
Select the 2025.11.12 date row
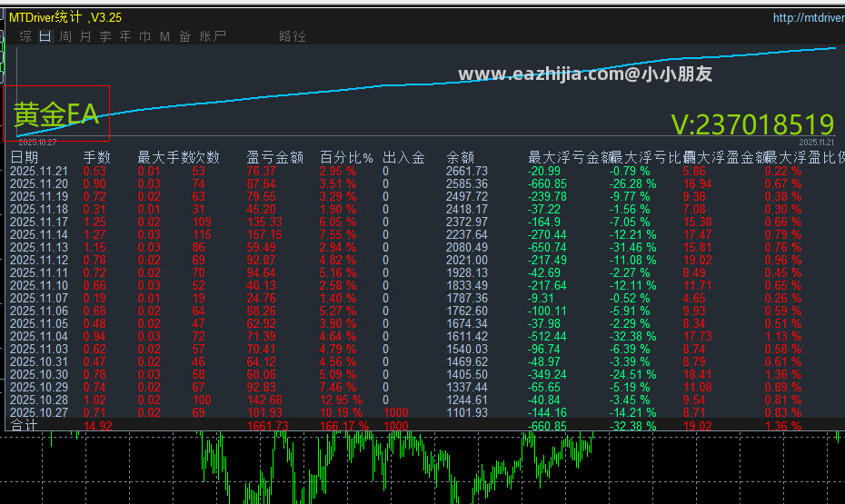39,260
